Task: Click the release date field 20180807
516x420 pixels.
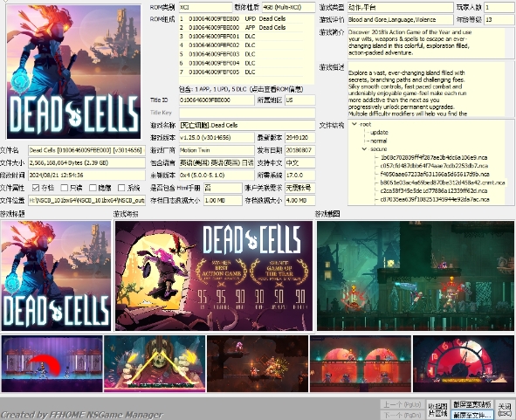Action: coord(300,150)
